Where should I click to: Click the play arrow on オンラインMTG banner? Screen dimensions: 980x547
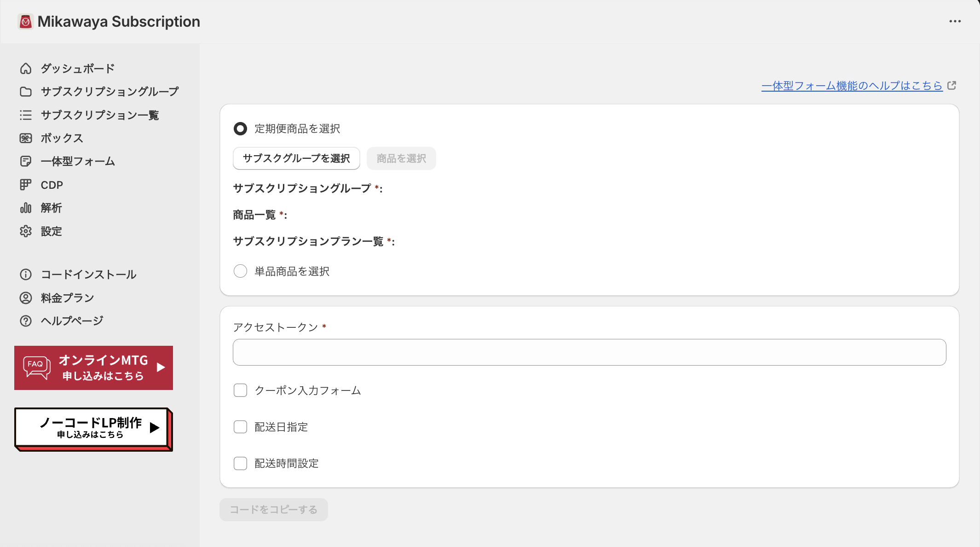point(161,367)
